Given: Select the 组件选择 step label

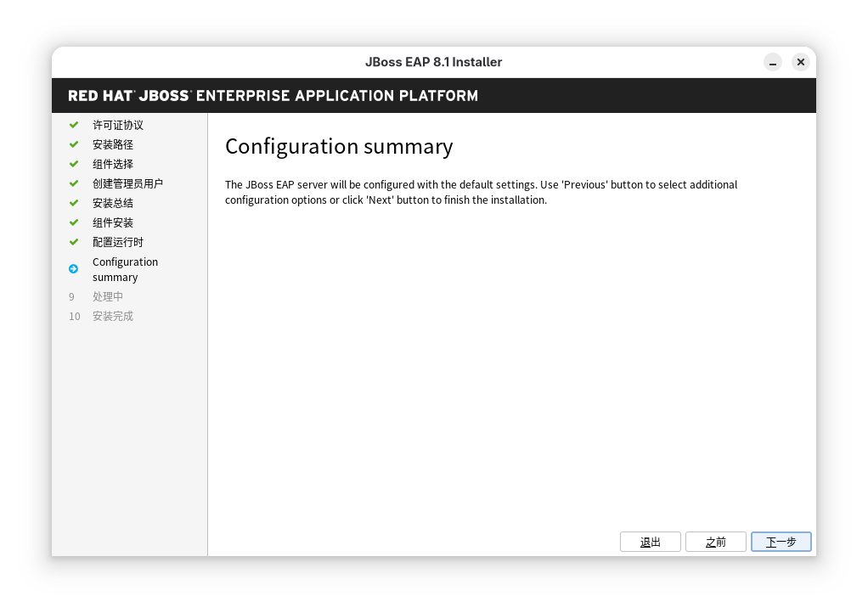Looking at the screenshot, I should [x=113, y=164].
